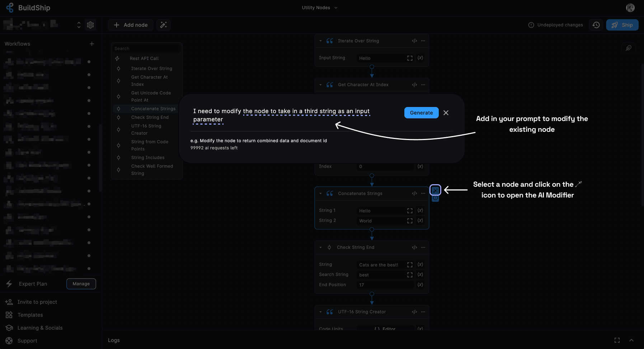This screenshot has width=644, height=349.
Task: Select Templates in the sidebar
Action: pos(30,315)
